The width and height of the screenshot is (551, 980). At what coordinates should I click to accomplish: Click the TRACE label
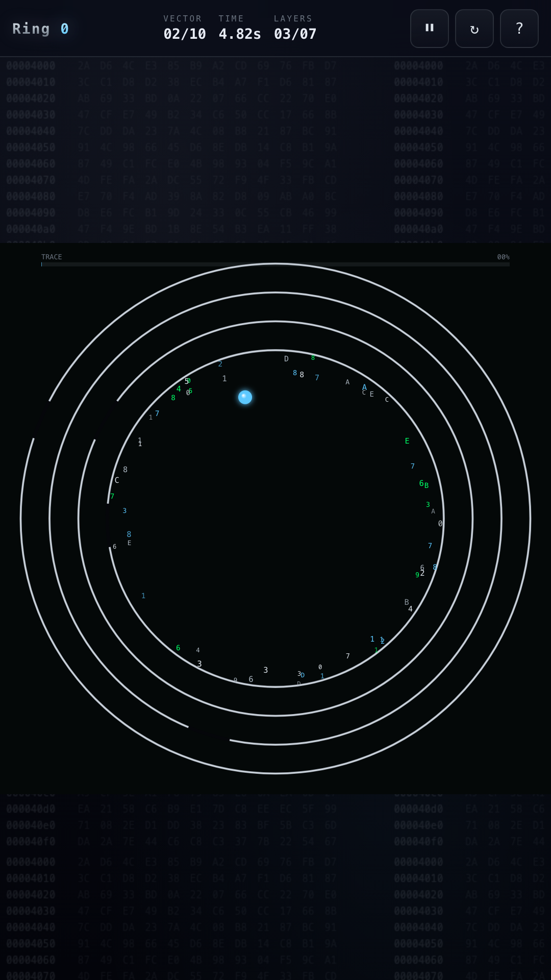(52, 257)
